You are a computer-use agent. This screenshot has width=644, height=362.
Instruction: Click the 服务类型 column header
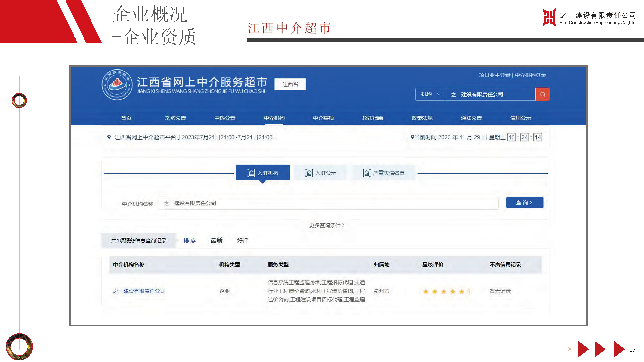[278, 264]
